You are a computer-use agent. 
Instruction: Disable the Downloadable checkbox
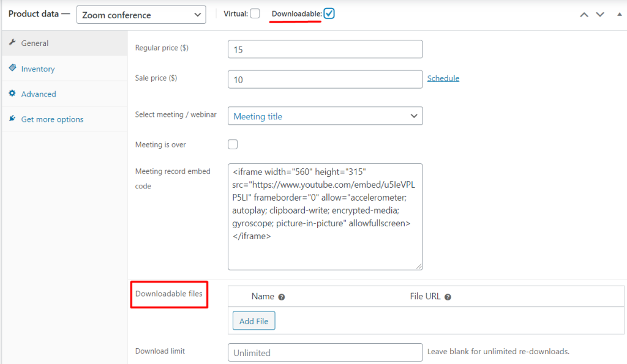329,12
